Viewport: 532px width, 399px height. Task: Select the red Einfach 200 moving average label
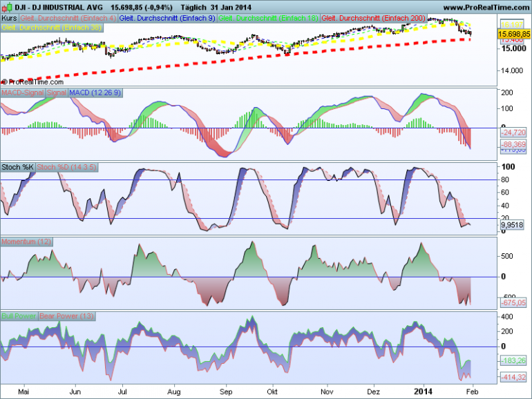pos(374,19)
